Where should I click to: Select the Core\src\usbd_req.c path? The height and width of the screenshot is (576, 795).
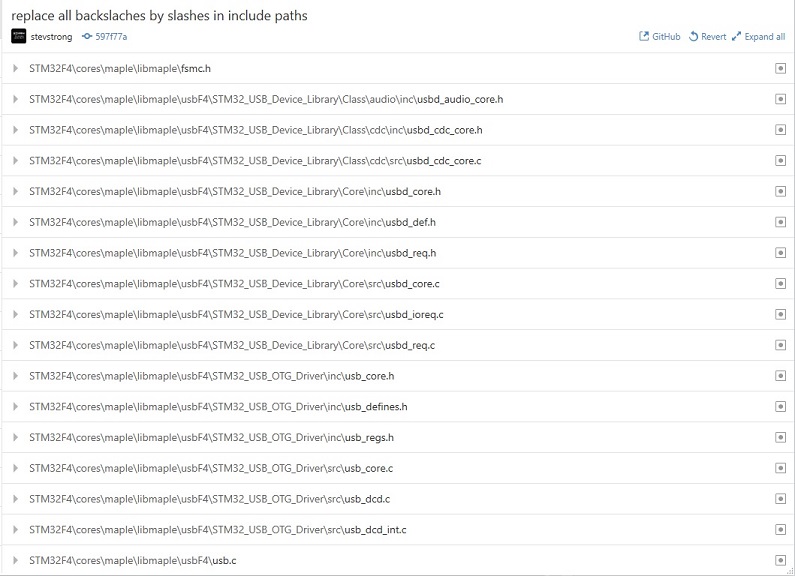232,345
